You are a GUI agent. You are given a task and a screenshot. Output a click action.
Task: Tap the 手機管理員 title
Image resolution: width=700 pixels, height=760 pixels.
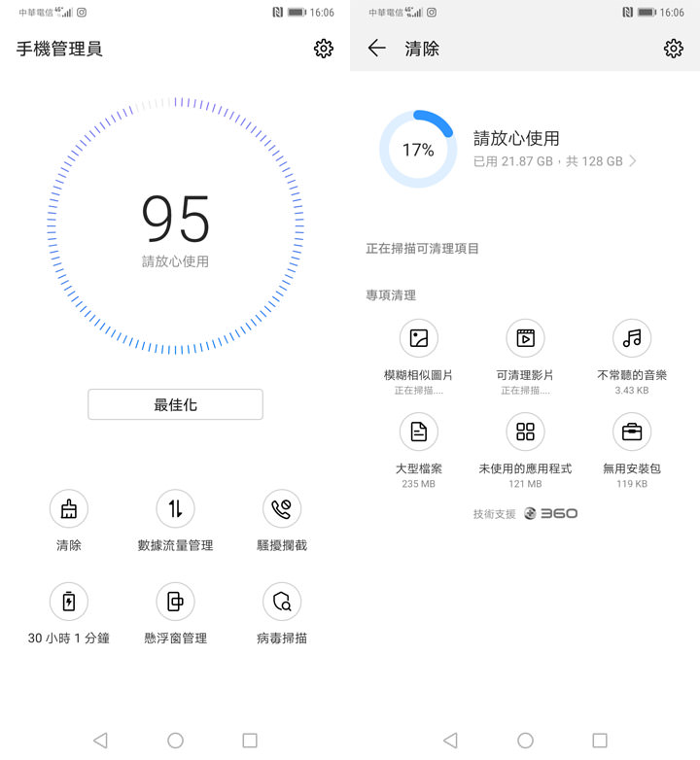pos(59,49)
